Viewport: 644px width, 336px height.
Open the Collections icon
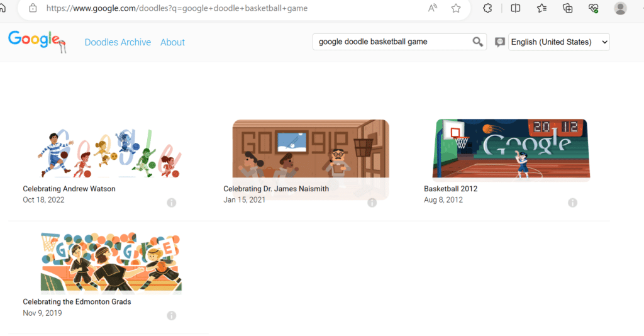pos(568,8)
